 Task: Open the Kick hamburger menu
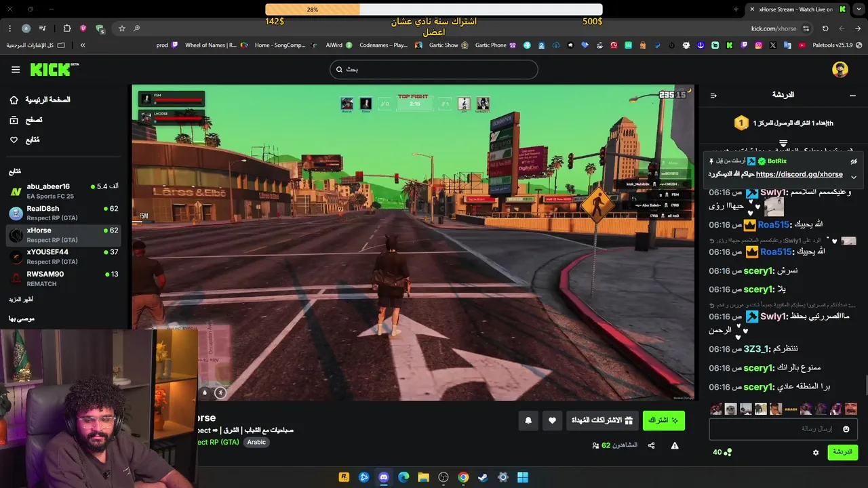16,70
